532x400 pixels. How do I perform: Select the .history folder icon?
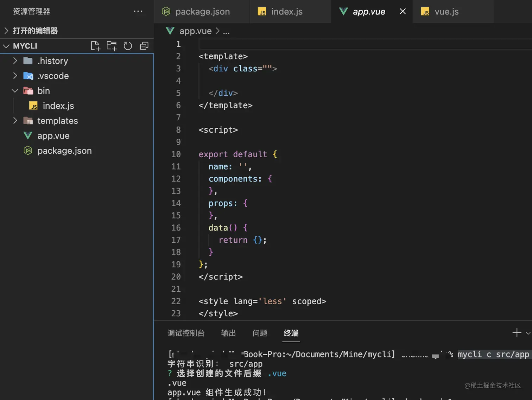click(x=28, y=61)
